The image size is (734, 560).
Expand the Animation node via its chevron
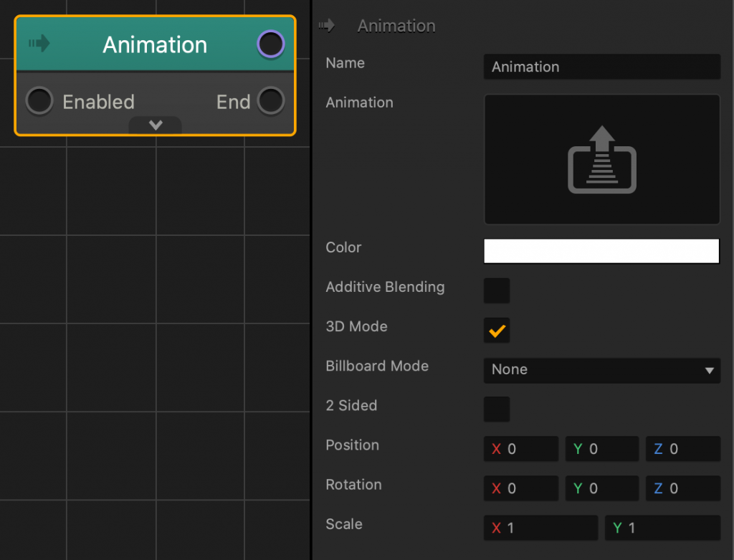click(x=155, y=125)
